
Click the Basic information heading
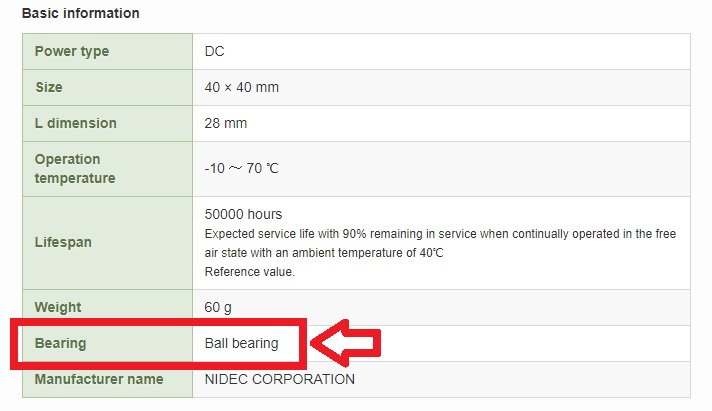(80, 13)
